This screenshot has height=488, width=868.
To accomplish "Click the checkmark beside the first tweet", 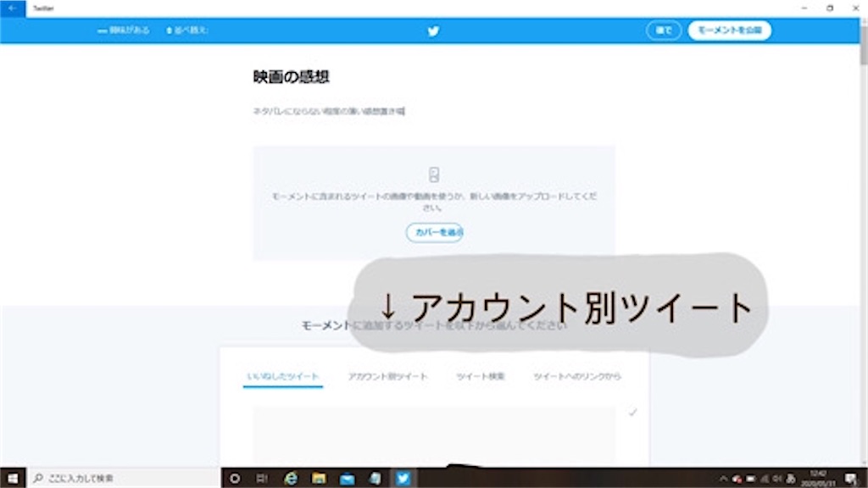I will tap(632, 413).
